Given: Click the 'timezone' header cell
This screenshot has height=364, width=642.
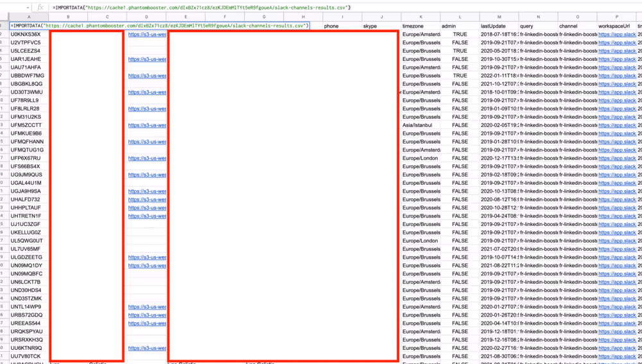Looking at the screenshot, I should (x=421, y=26).
